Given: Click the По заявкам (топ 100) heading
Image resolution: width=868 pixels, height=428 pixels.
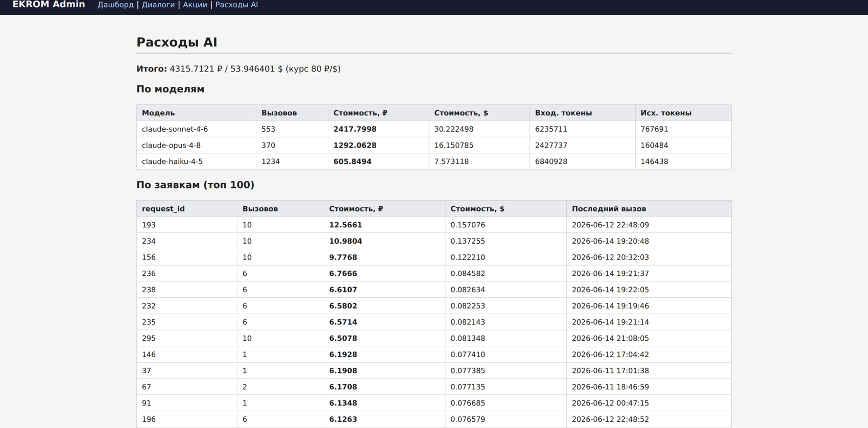Looking at the screenshot, I should tap(195, 185).
